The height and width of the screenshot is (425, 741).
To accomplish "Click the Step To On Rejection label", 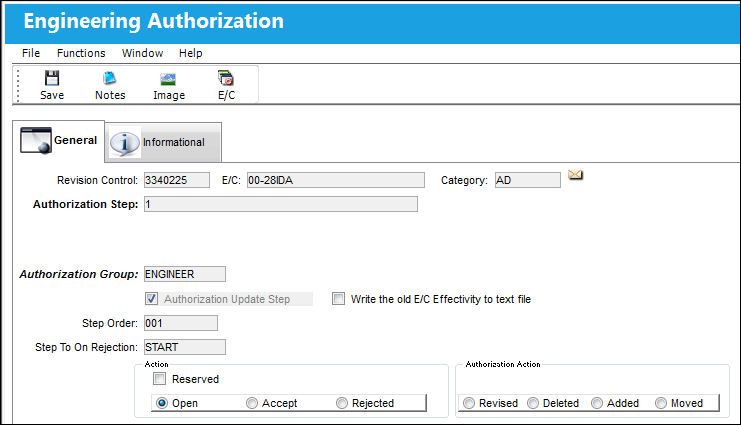I will 86,347.
